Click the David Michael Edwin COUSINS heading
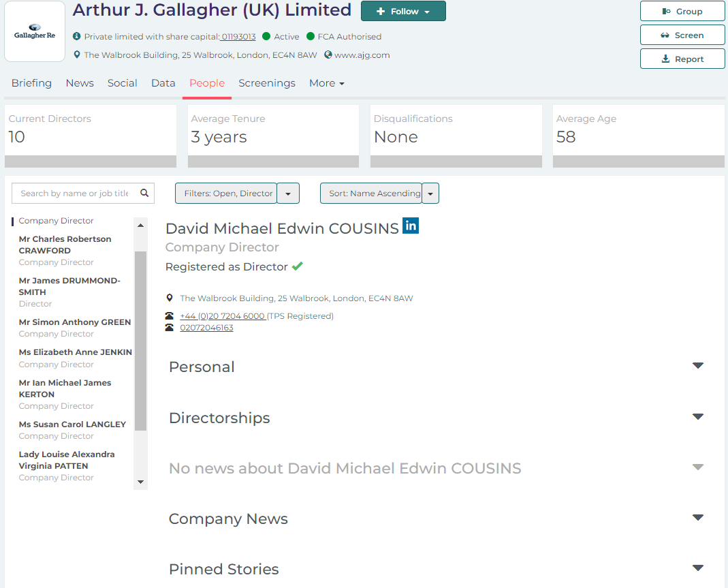728x588 pixels. pyautogui.click(x=283, y=228)
